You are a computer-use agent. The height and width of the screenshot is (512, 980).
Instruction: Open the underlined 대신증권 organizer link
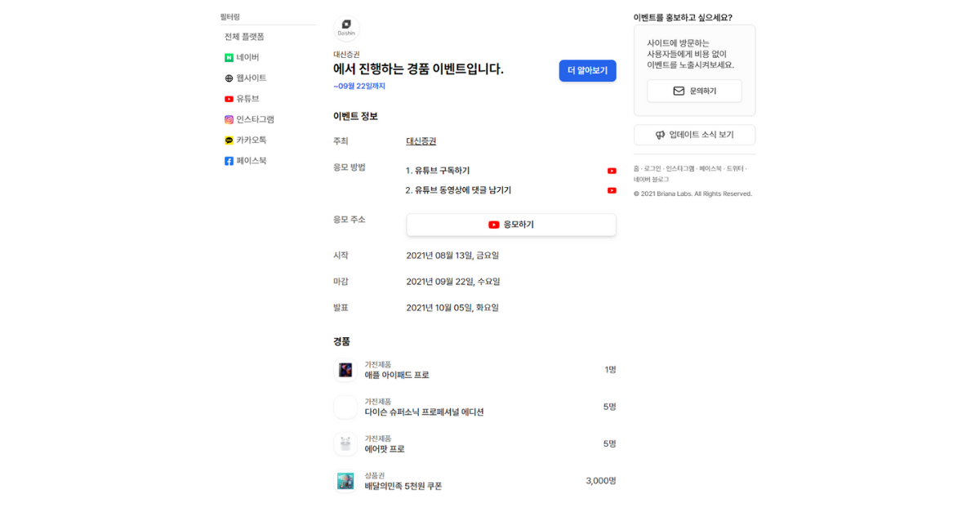pyautogui.click(x=421, y=141)
